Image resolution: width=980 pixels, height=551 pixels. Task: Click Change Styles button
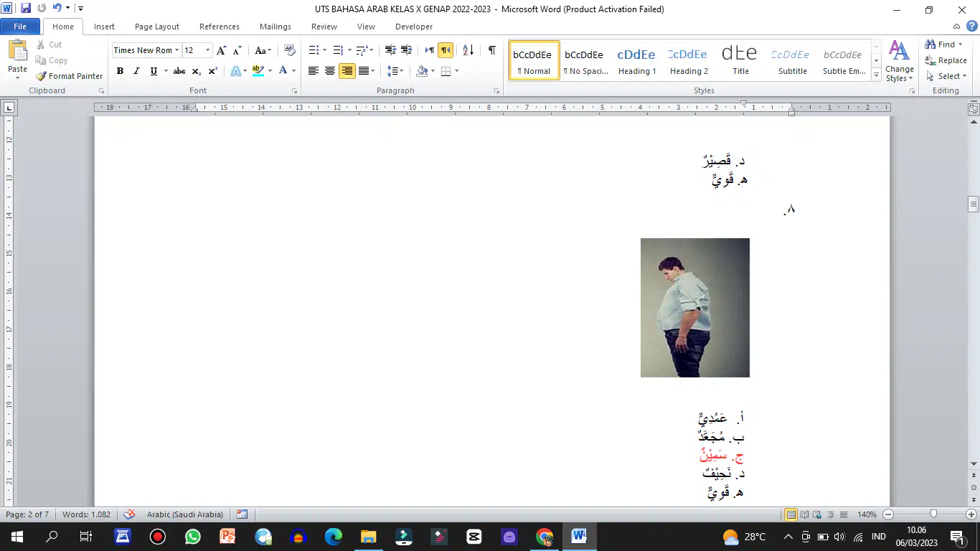point(900,61)
